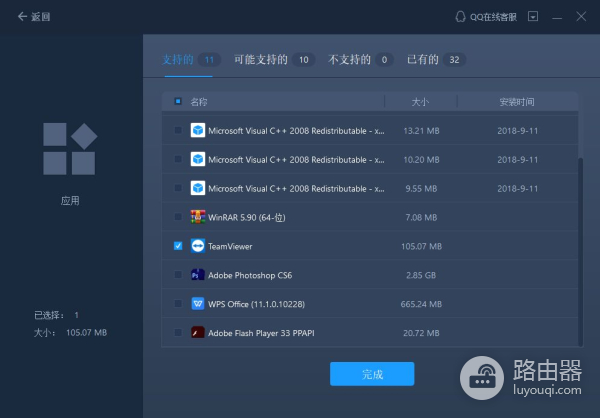Toggle the select-all checkbox beside 名称
600x418 pixels.
tap(178, 102)
